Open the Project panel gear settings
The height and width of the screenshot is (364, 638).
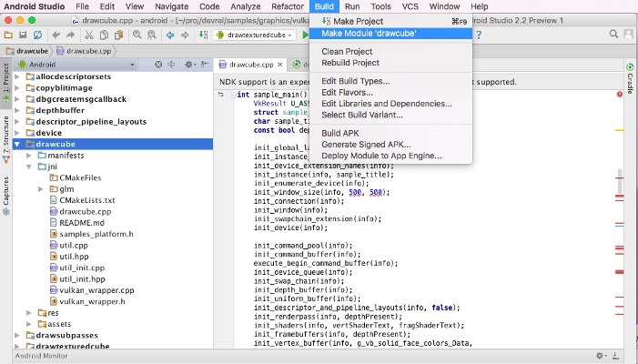pyautogui.click(x=189, y=65)
